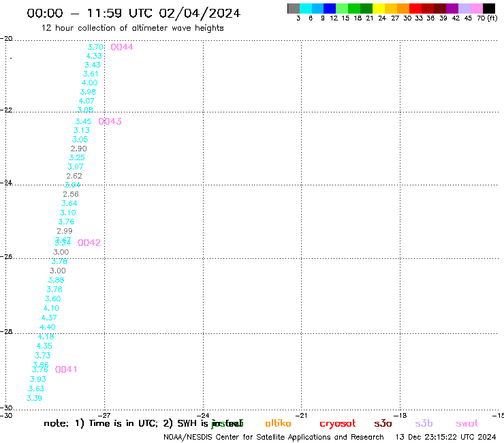
Task: Click the latitude axis label -22
Action: coord(6,110)
